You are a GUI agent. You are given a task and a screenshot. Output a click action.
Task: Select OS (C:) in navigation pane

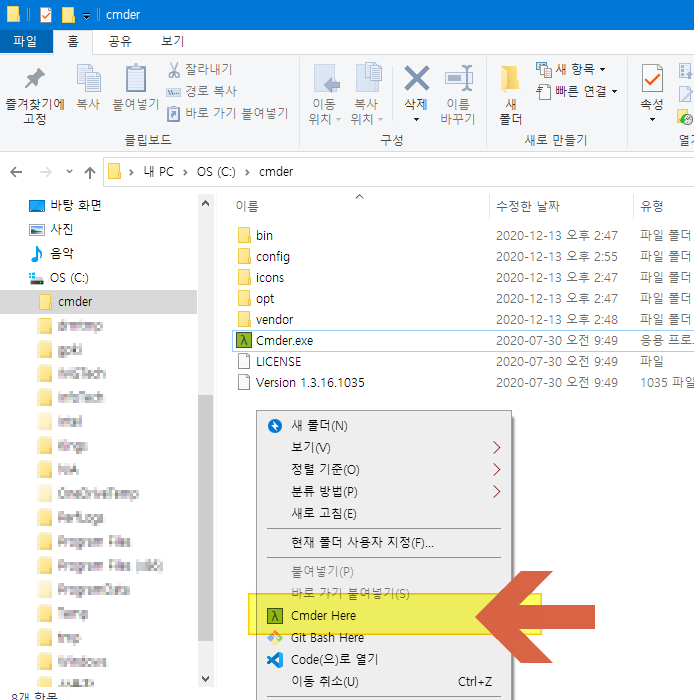coord(58,278)
